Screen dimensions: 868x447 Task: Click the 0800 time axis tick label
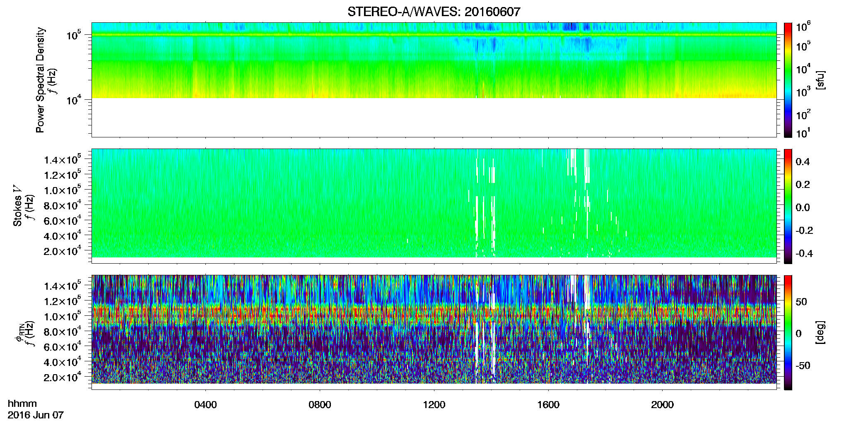click(320, 405)
